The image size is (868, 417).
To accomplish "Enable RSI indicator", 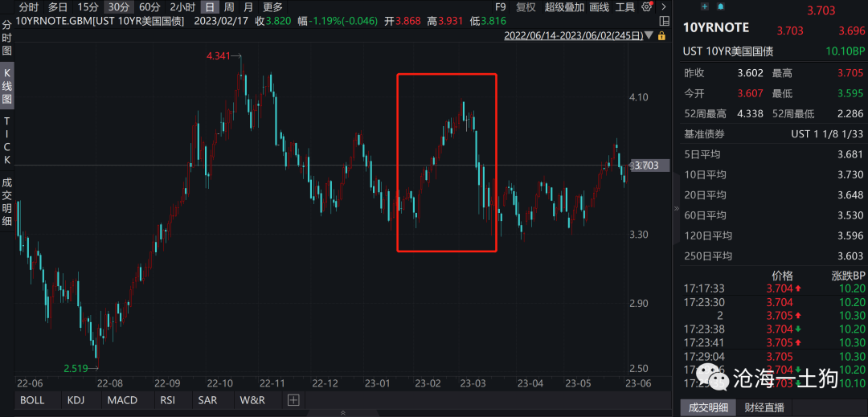I will click(168, 400).
